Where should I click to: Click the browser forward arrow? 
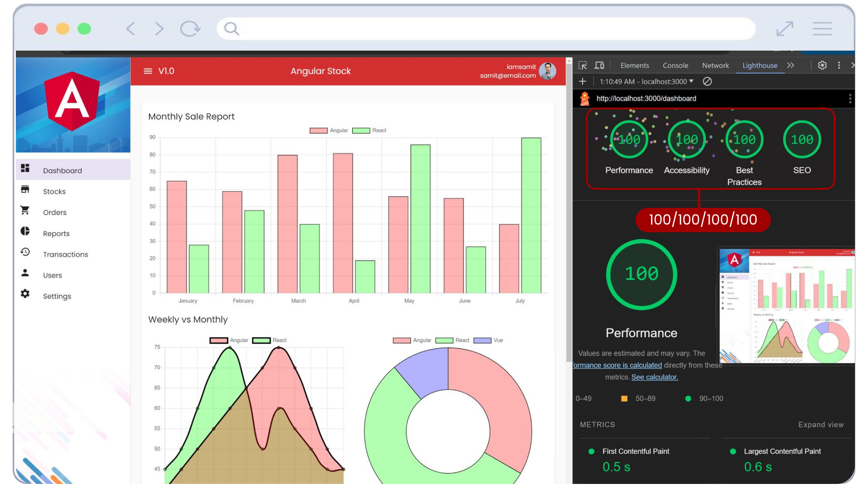point(159,29)
